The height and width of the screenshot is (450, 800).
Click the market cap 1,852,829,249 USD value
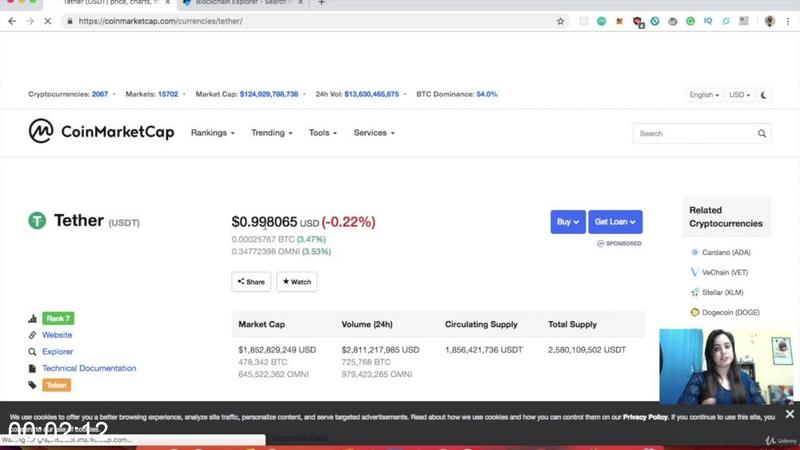pyautogui.click(x=277, y=350)
